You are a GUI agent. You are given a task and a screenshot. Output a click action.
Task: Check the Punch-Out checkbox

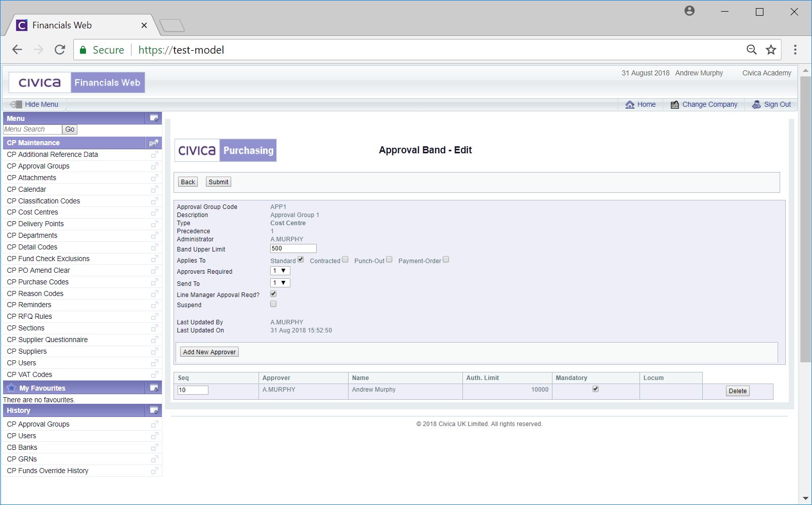click(x=389, y=260)
